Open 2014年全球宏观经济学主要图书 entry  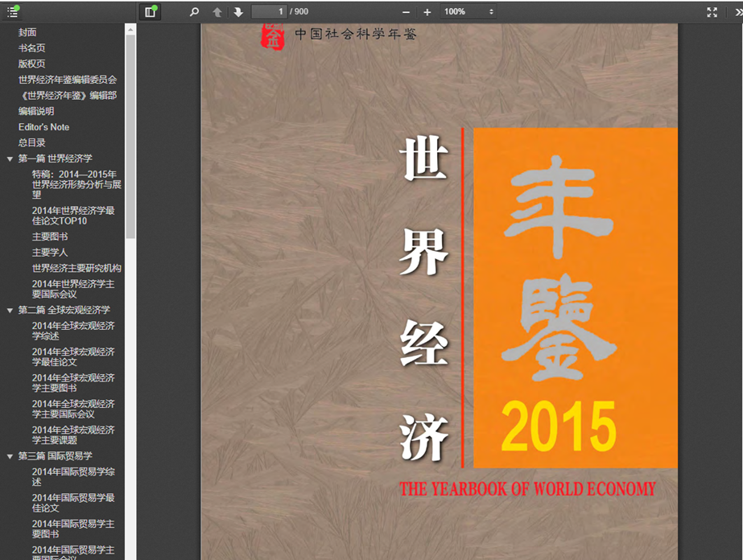coord(73,383)
